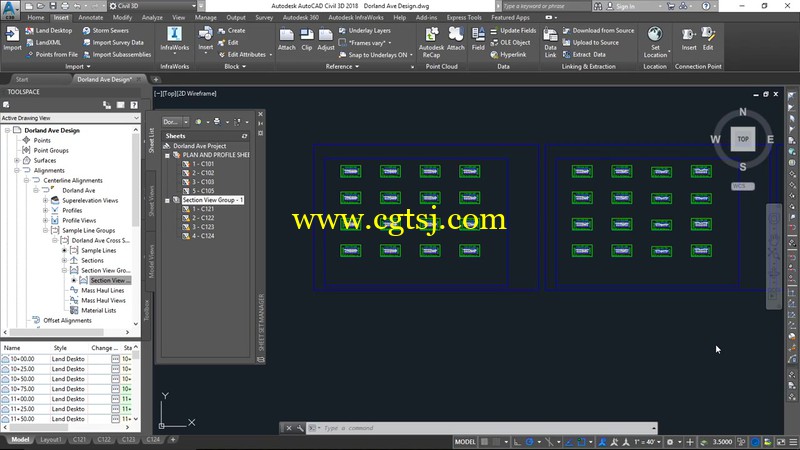The width and height of the screenshot is (800, 450).
Task: Expand the Block panel dropdown
Action: pos(235,66)
